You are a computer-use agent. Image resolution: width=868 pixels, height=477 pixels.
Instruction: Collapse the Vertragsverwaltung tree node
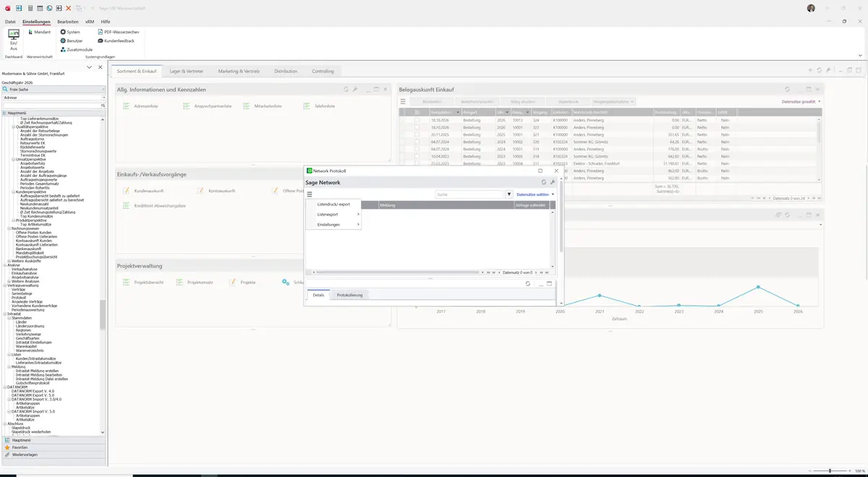point(4,285)
